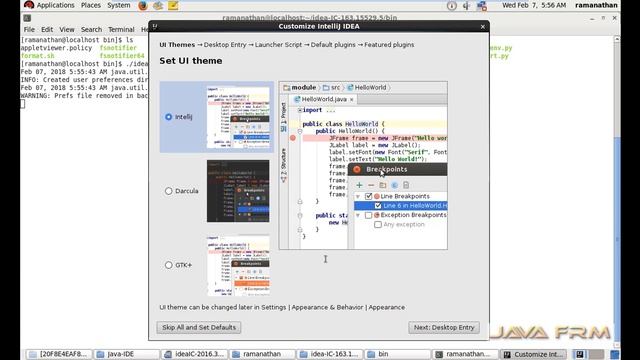Click the Featured plugins wizard step
640x360 pixels.
pos(389,45)
